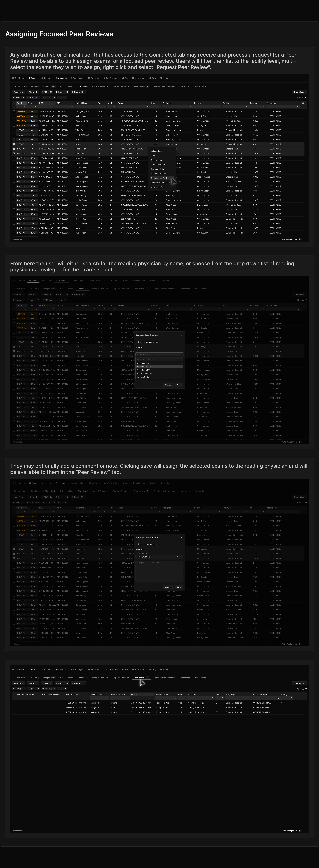Clear selected reviewer Jared Smith MD
Viewport: 319px width, 868px height.
[178, 557]
